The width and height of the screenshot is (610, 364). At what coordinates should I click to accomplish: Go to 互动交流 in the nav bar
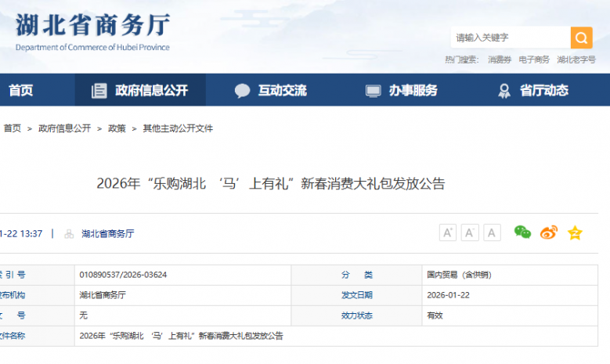point(271,91)
